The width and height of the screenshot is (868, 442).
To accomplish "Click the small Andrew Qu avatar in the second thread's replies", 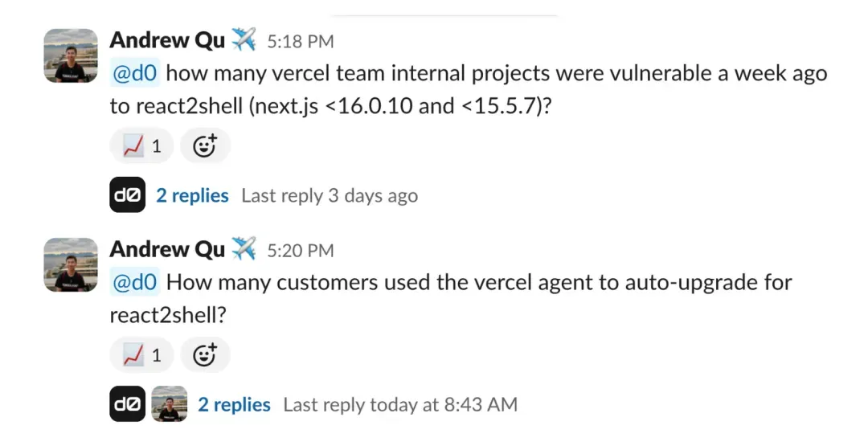I will pyautogui.click(x=169, y=404).
